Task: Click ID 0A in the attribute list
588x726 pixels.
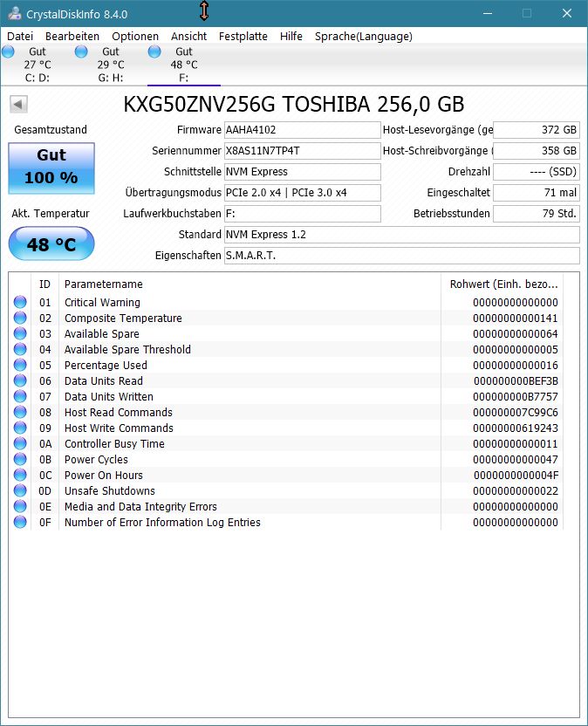Action: click(x=45, y=444)
